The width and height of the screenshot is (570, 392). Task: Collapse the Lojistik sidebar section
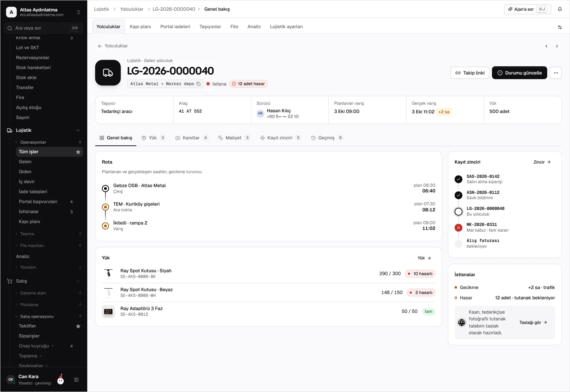(78, 130)
